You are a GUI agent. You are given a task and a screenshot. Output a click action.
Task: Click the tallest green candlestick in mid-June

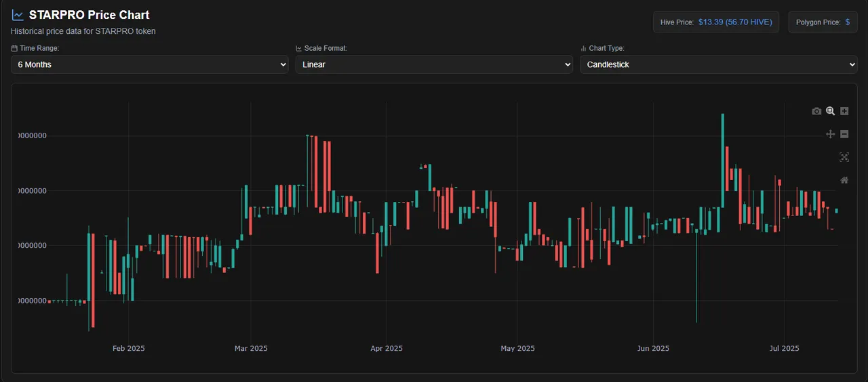point(723,161)
